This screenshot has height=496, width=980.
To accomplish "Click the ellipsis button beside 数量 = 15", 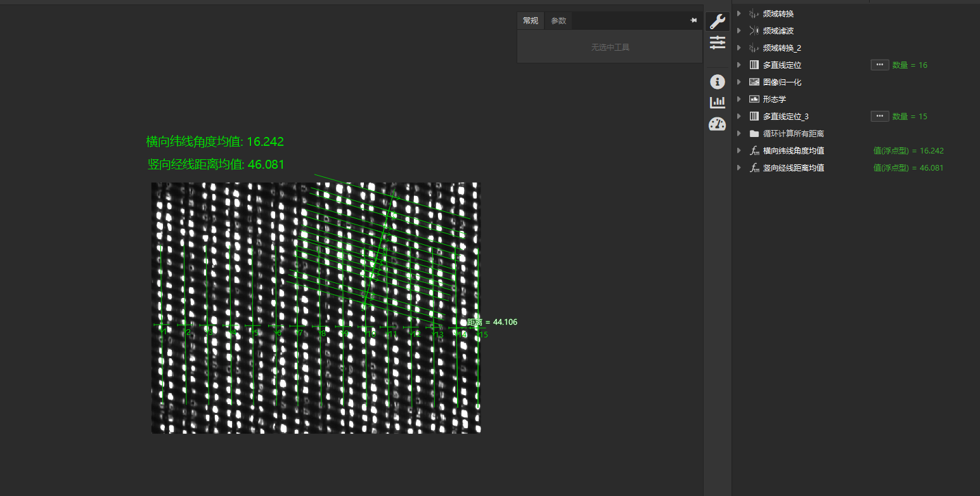I will [879, 116].
